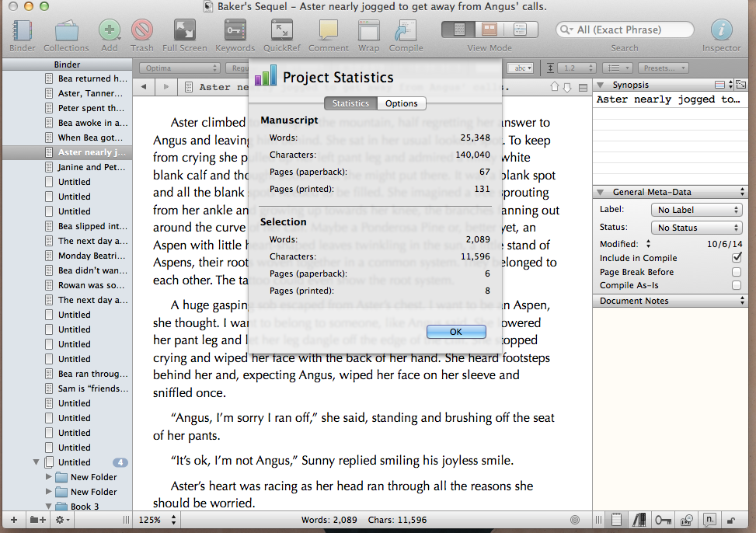Open the list style dropdown
The image size is (756, 533).
618,68
